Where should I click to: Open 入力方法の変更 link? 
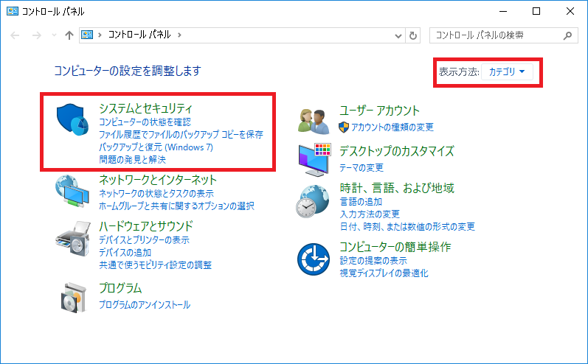click(x=370, y=214)
